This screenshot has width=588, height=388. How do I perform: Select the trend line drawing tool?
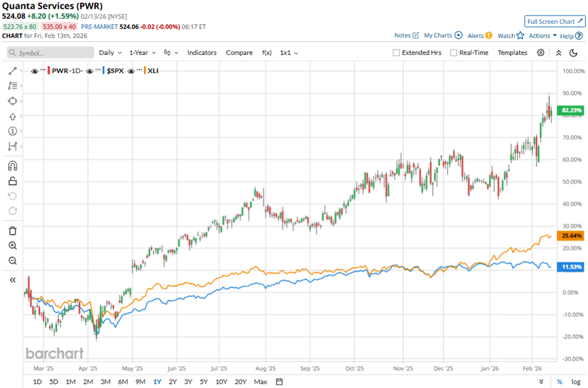pyautogui.click(x=13, y=71)
